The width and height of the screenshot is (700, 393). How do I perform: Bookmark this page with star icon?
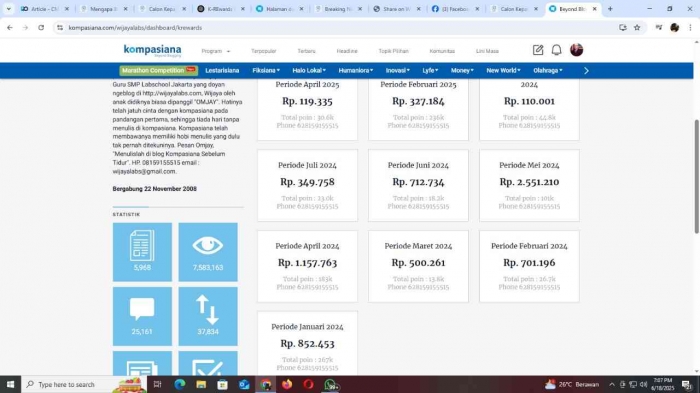637,28
